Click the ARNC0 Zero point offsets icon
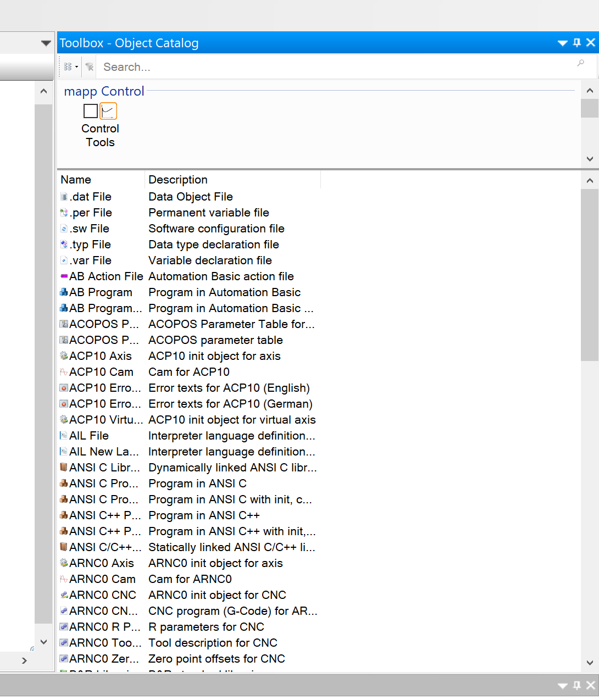 64,659
